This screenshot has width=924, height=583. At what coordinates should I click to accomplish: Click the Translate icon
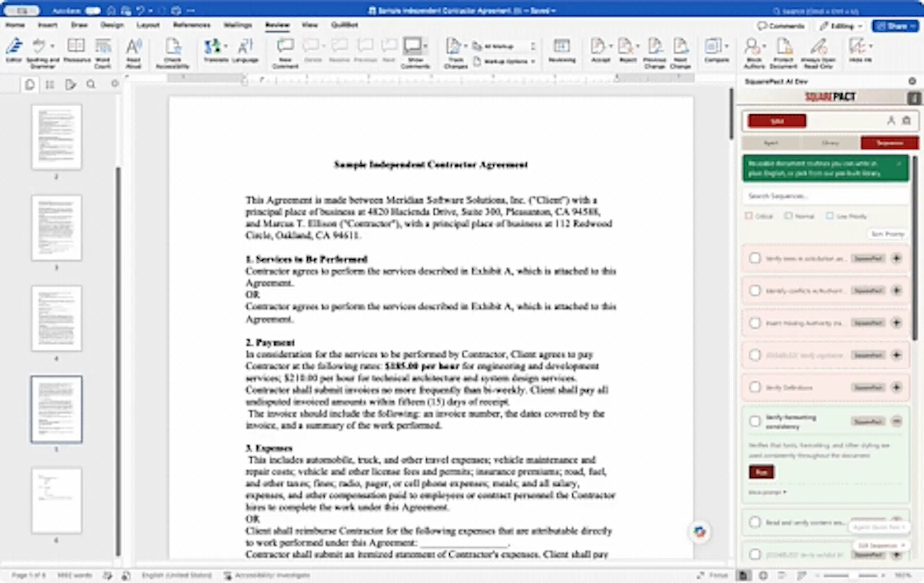tap(213, 46)
